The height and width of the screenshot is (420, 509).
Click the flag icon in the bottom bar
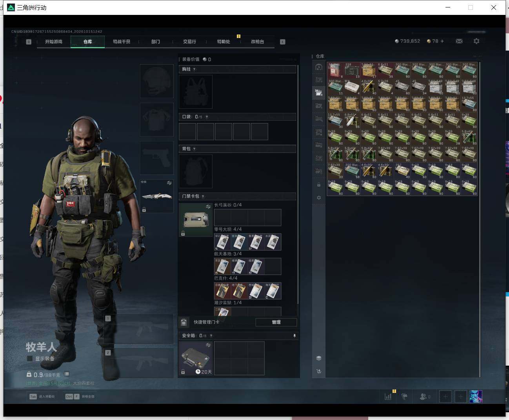[404, 396]
